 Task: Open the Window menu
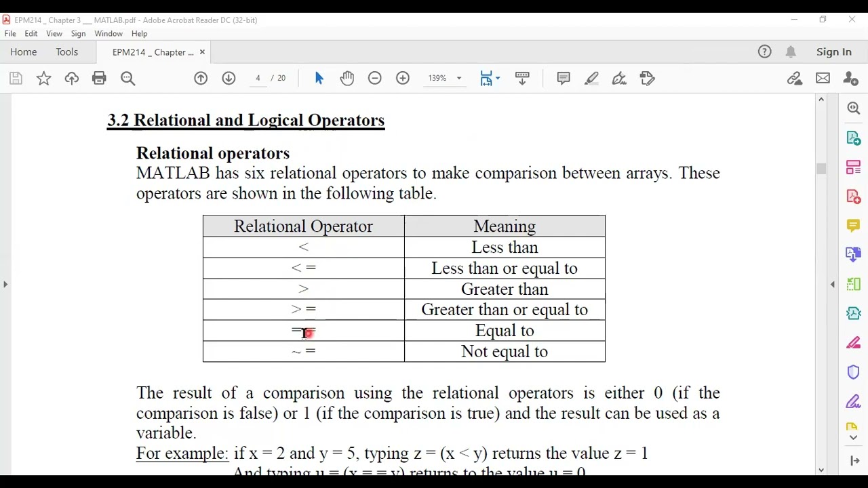click(108, 34)
